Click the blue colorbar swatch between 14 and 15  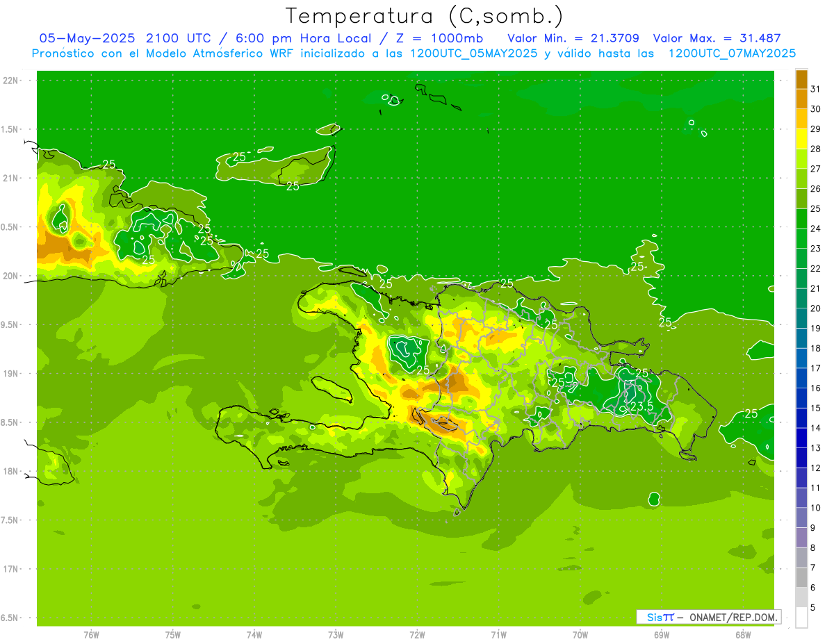(801, 418)
